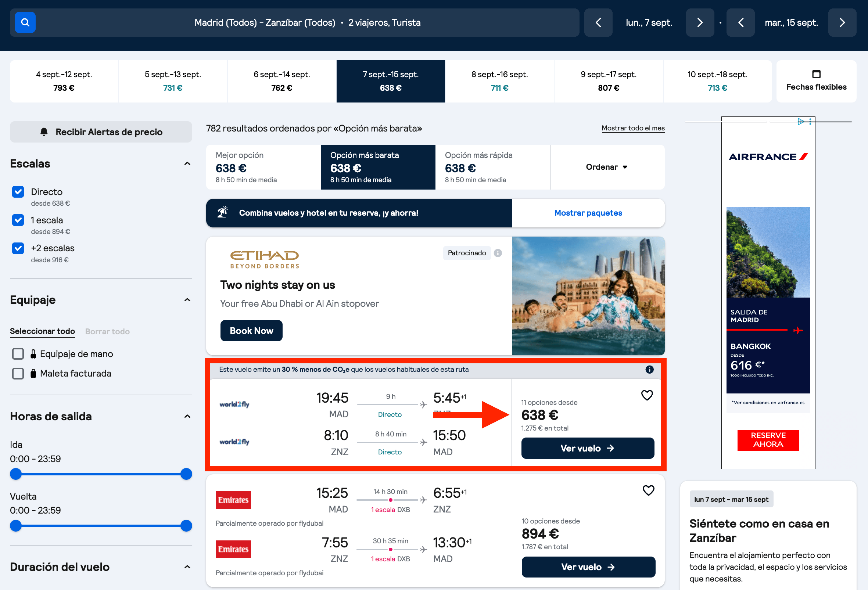This screenshot has height=590, width=868.
Task: Choose dates 8 sept.-16 sept. for 711 €
Action: 499,81
